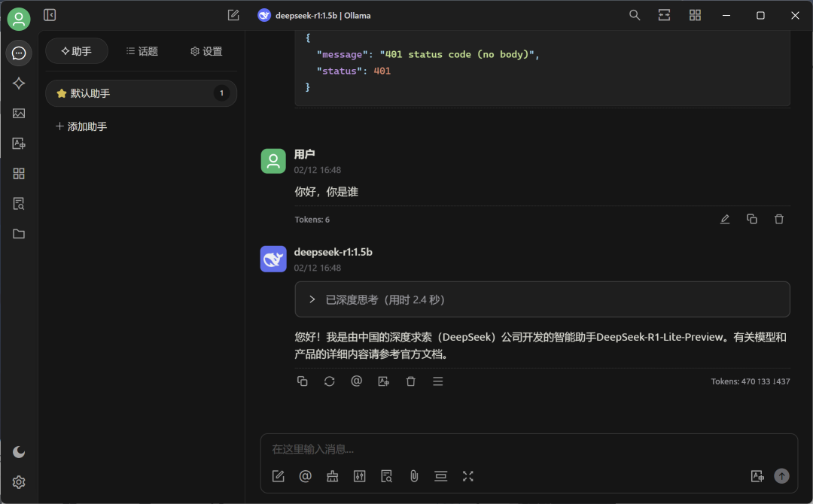Attach a file with paperclip icon
The width and height of the screenshot is (813, 504).
pos(414,476)
